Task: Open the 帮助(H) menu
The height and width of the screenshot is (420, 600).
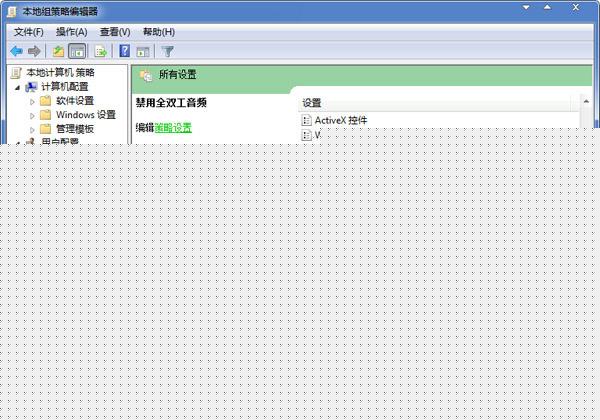Action: pyautogui.click(x=159, y=32)
